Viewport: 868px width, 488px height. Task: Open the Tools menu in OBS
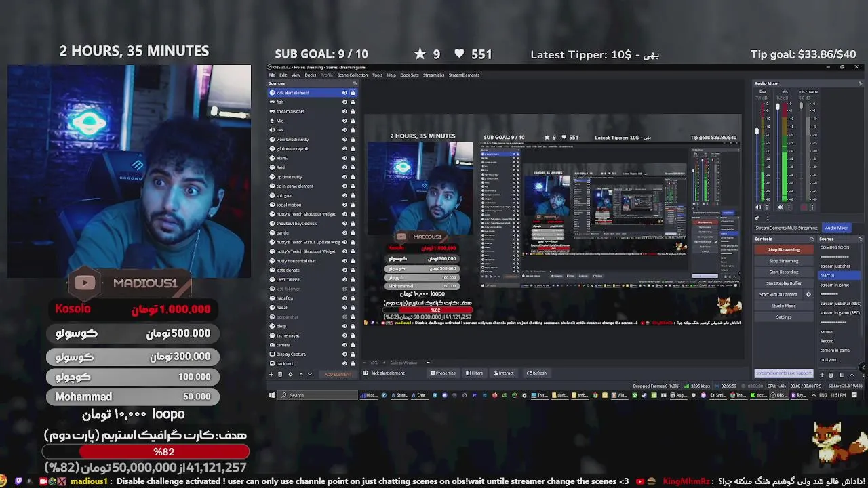[377, 75]
